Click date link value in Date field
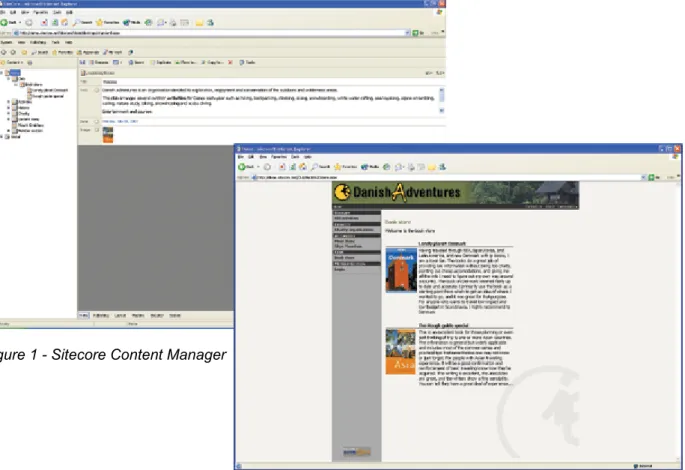Screen dimensions: 685x470 coord(120,121)
